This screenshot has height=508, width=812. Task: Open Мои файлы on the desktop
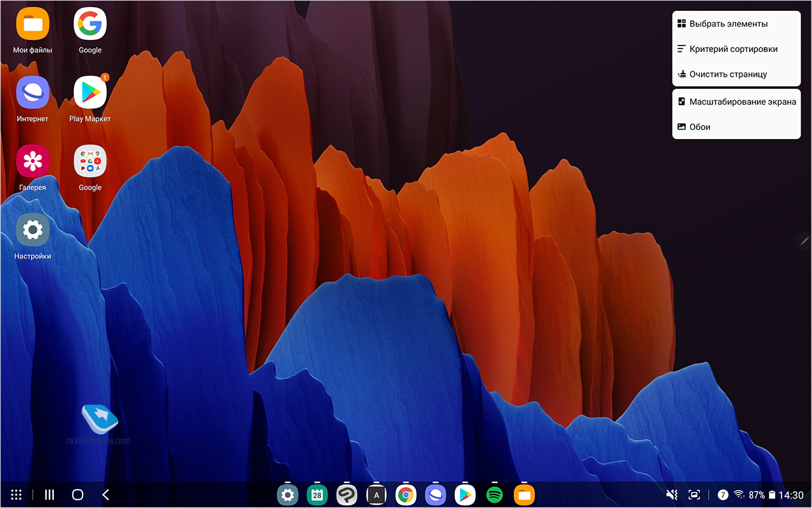32,24
